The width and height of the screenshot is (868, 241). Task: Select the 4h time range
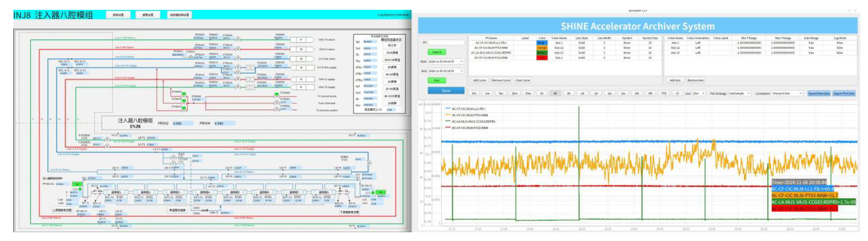[555, 93]
